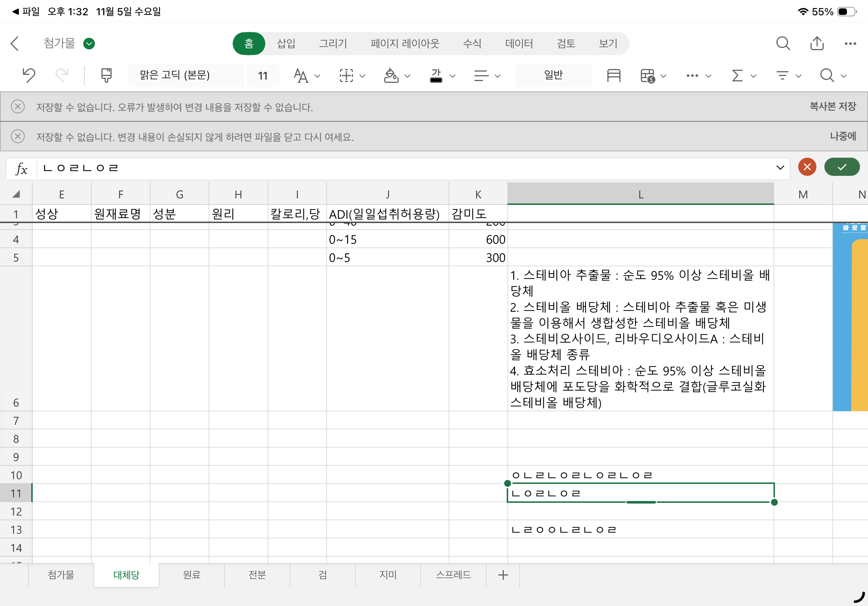Tap the share upload icon
Image resolution: width=868 pixels, height=606 pixels.
coord(817,44)
